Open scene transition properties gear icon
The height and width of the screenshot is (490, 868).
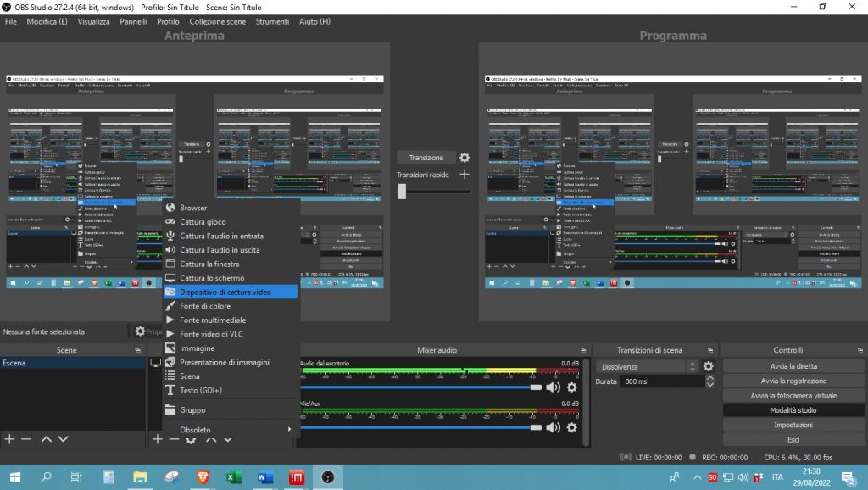pos(709,367)
